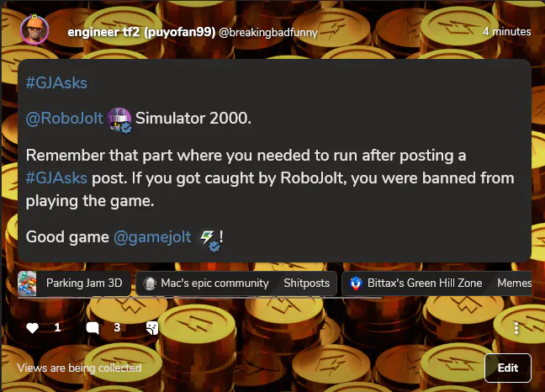Click RoboJolt's small avatar icon

pyautogui.click(x=119, y=119)
